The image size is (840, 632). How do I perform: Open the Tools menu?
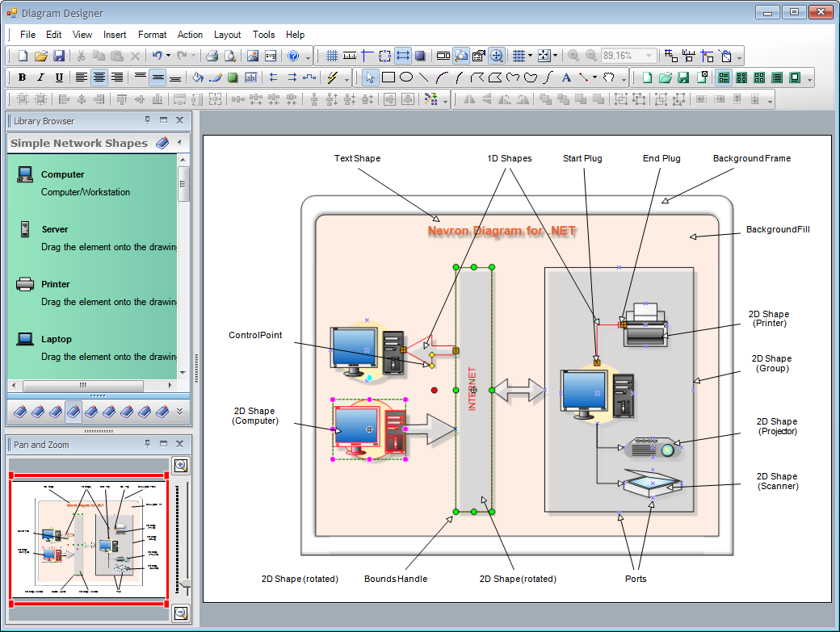pyautogui.click(x=263, y=35)
